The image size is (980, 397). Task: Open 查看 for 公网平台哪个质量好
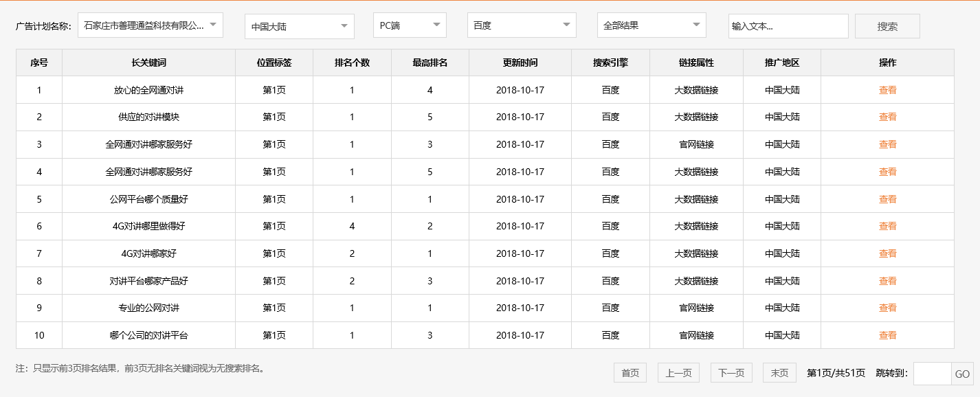(887, 198)
